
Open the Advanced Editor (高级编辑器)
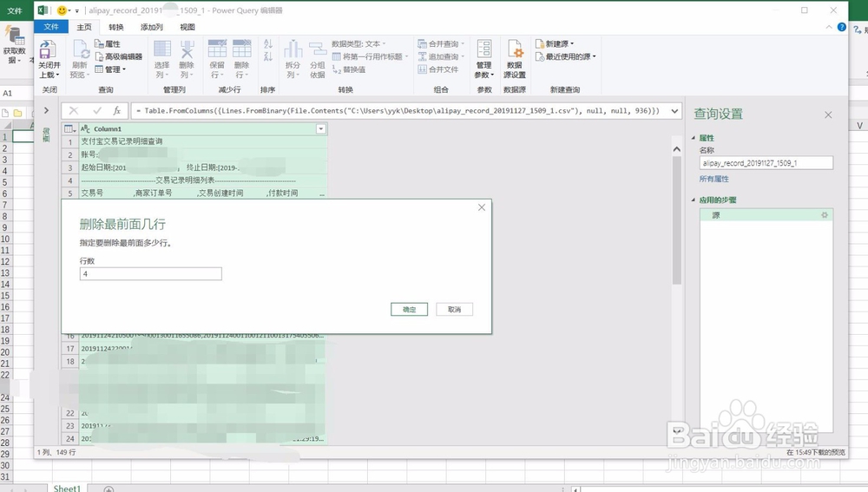pos(118,56)
